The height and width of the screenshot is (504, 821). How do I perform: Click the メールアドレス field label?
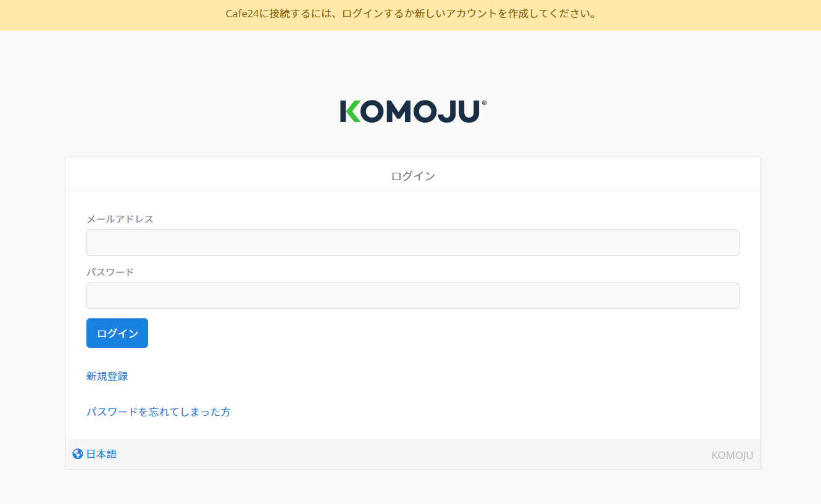120,219
